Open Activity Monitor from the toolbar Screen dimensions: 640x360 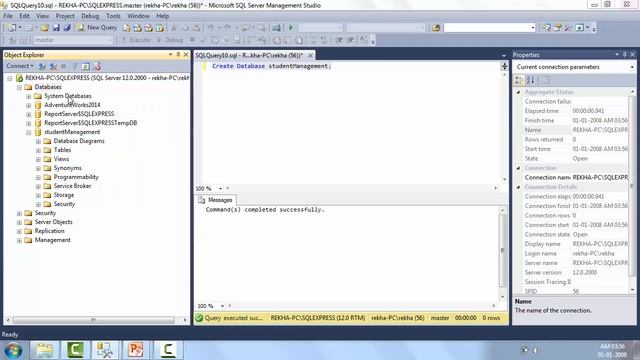tap(276, 28)
